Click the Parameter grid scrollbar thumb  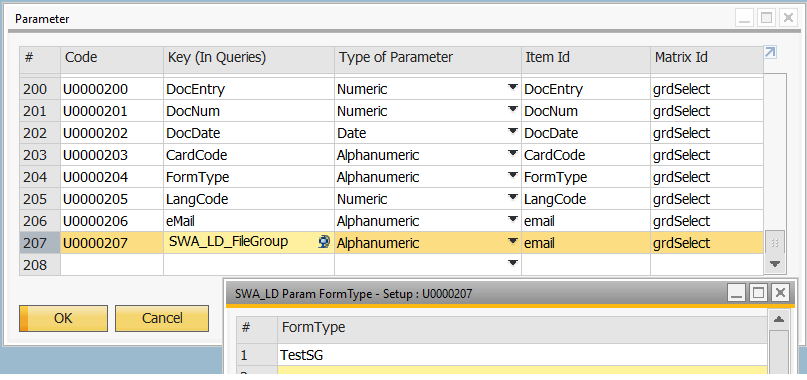pos(775,243)
